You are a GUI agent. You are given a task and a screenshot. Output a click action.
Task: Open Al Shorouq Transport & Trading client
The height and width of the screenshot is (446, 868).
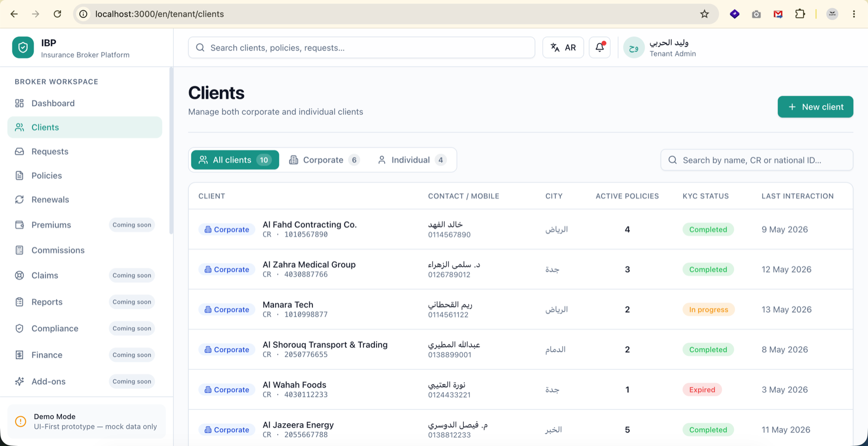coord(325,345)
